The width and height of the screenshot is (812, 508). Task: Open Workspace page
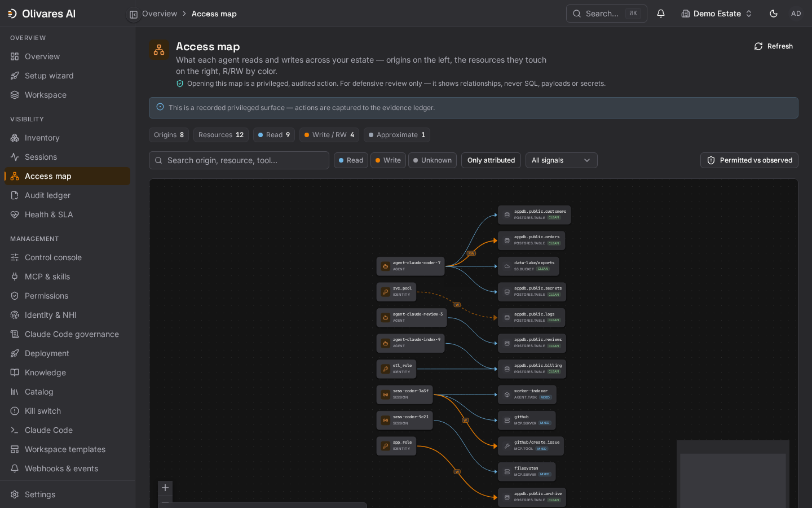(x=67, y=95)
